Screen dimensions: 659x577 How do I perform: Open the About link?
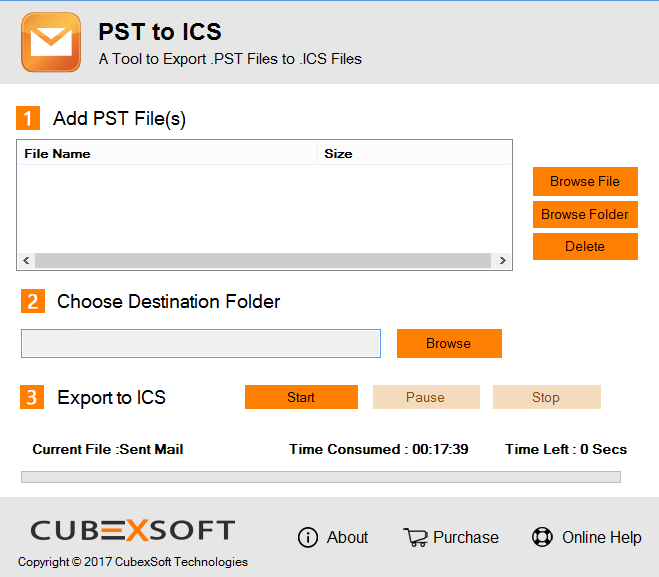point(347,537)
